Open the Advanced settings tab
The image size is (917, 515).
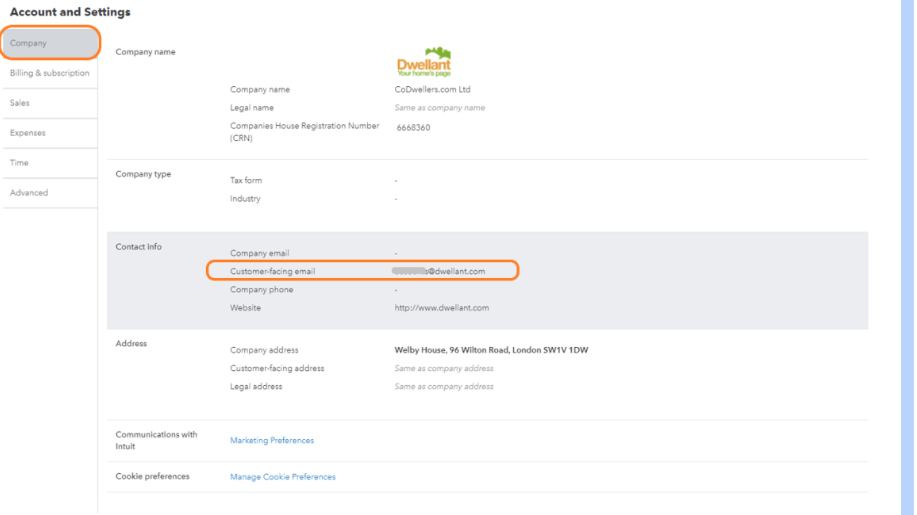(x=50, y=192)
